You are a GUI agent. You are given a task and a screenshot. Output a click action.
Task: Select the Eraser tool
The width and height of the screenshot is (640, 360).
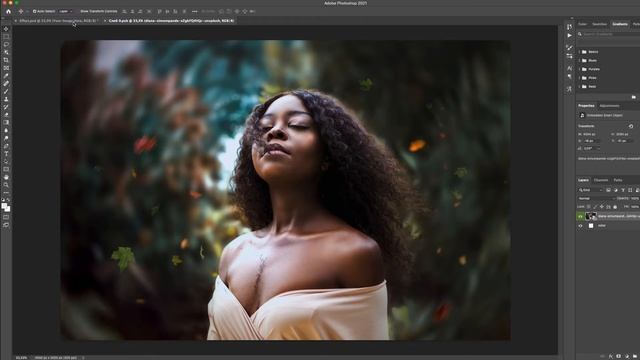pyautogui.click(x=6, y=115)
